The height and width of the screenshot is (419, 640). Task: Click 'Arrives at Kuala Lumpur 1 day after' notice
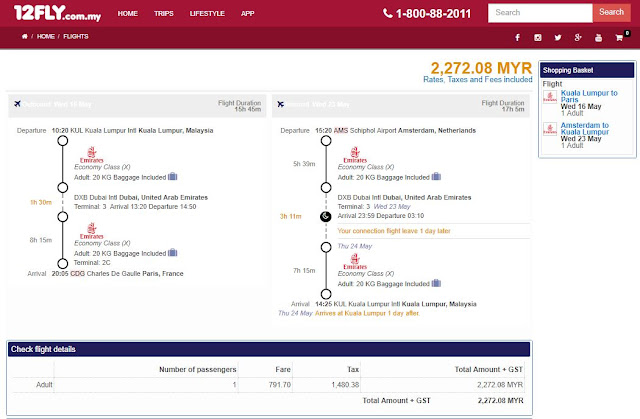367,313
